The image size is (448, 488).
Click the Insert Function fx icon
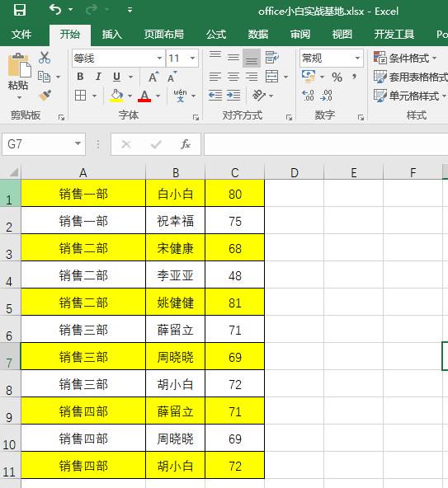tap(186, 144)
